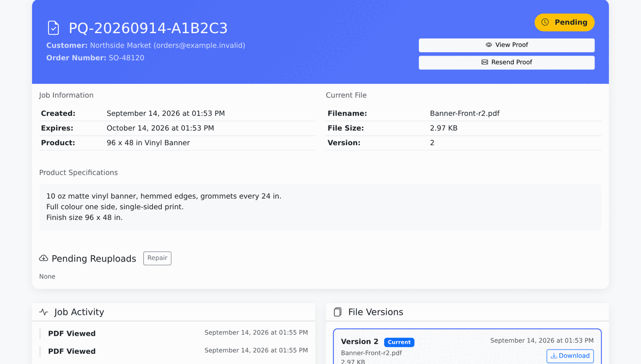Click the Job Information section heading
641x364 pixels.
point(66,95)
